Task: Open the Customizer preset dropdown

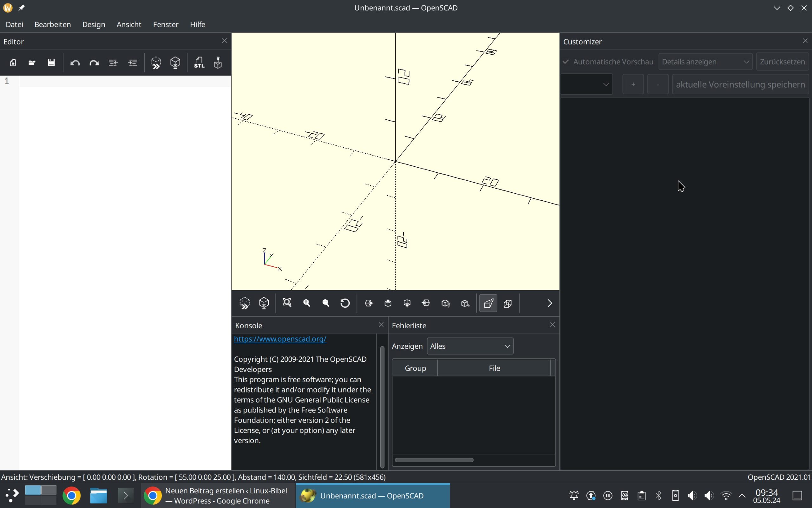Action: tap(587, 84)
